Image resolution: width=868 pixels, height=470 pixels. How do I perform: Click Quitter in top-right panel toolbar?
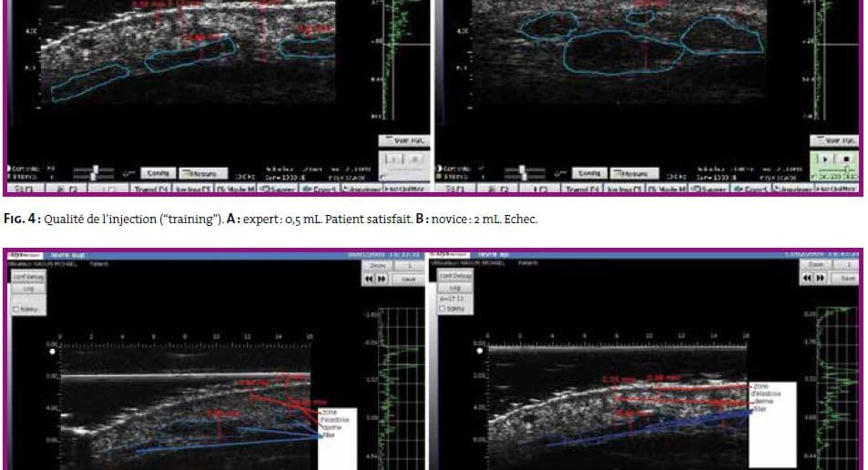[836, 189]
